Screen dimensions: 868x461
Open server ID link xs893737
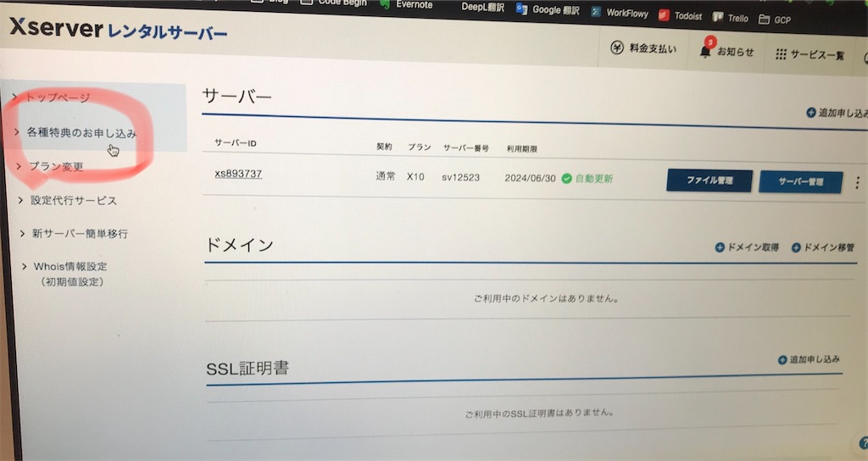[238, 174]
